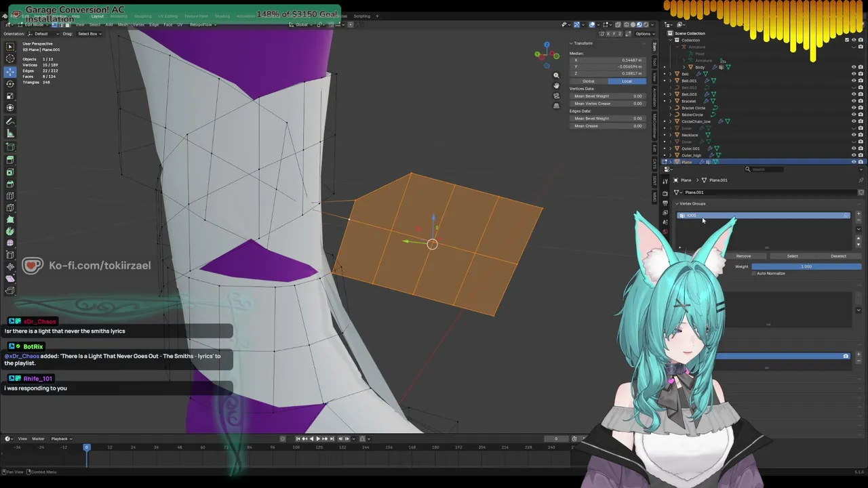
Task: Open the timeline Marker menu
Action: click(x=38, y=439)
